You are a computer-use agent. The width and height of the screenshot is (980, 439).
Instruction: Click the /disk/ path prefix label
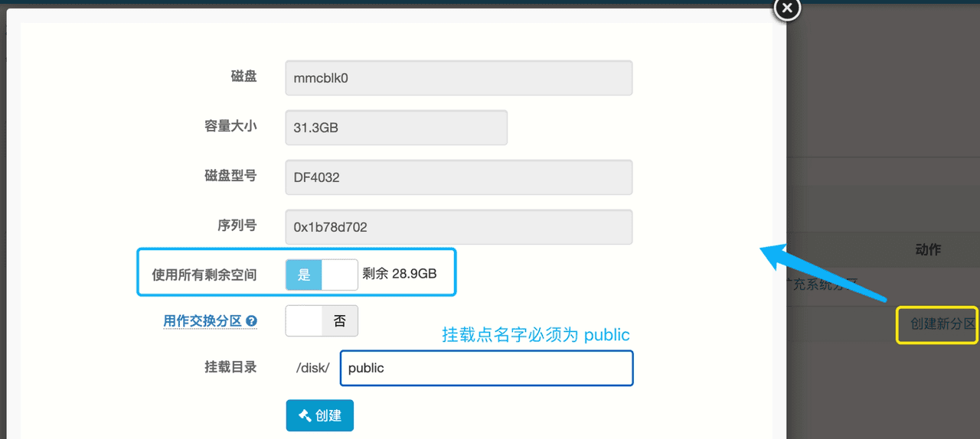pos(313,368)
